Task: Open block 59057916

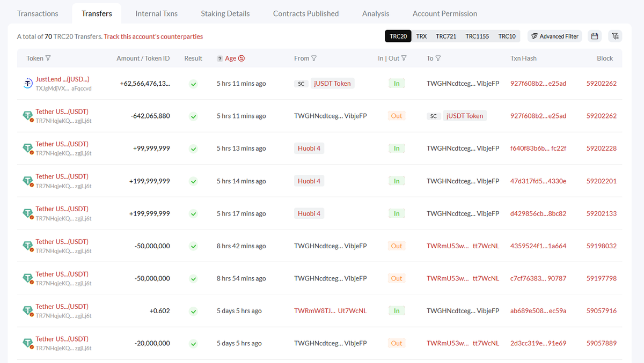Action: click(602, 311)
